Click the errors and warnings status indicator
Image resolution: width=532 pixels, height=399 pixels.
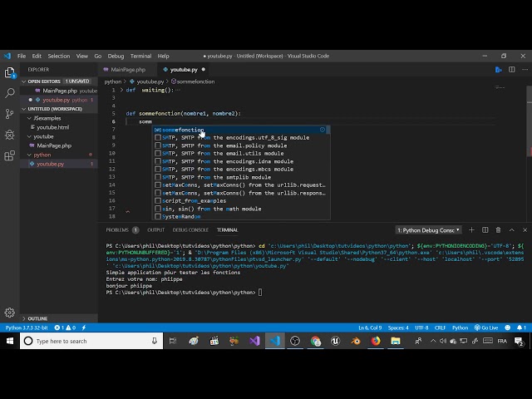point(65,328)
